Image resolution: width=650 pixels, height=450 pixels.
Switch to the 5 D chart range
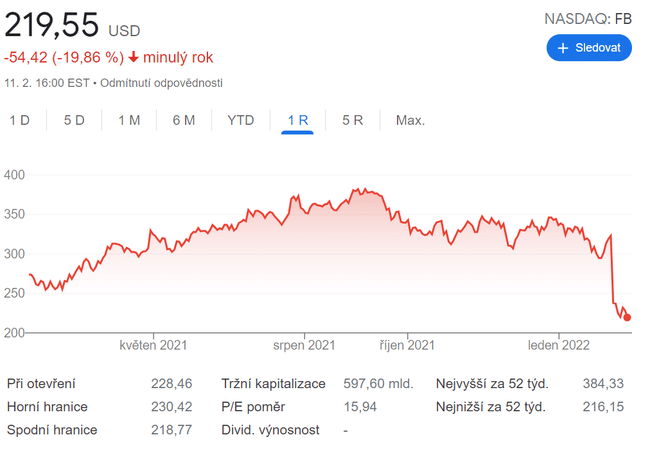(x=74, y=120)
